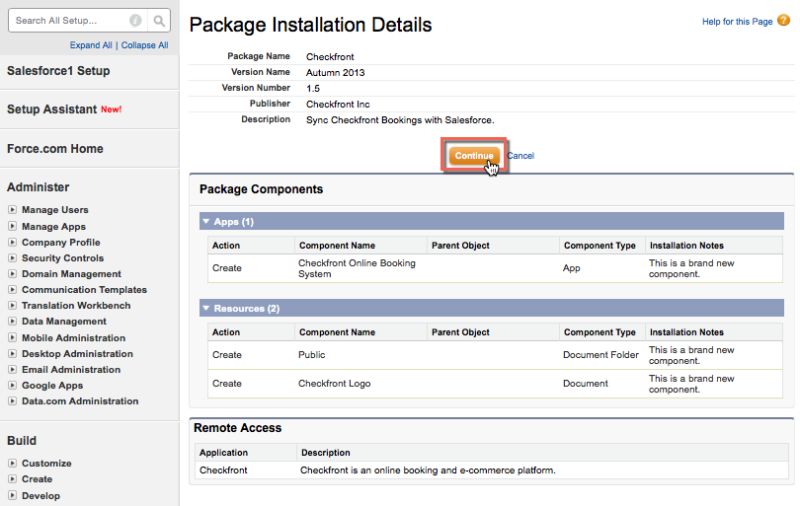
Task: Click the 1.5 version number value
Action: (x=313, y=88)
